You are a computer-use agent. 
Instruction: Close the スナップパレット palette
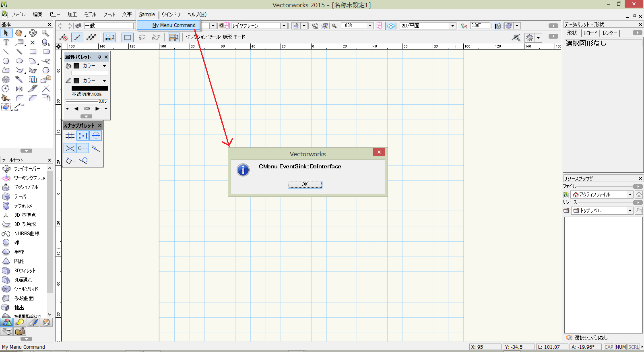click(100, 126)
